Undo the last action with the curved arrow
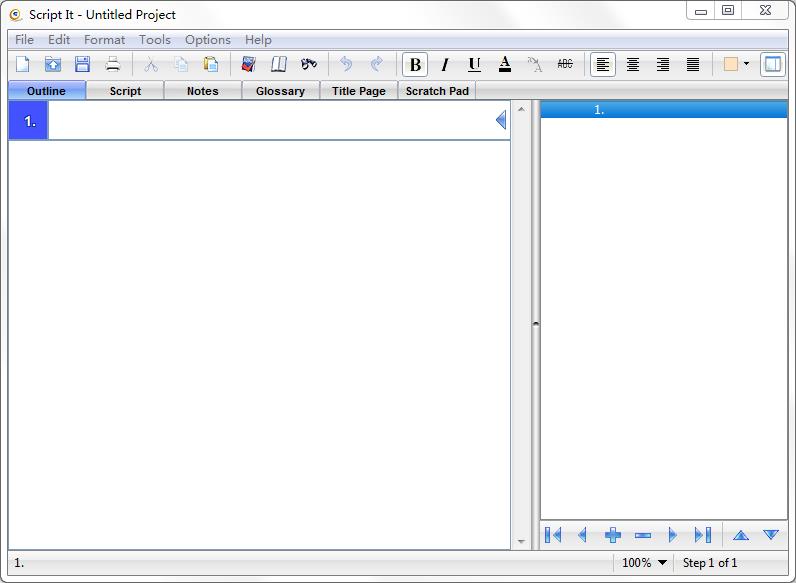Image resolution: width=796 pixels, height=583 pixels. (346, 64)
